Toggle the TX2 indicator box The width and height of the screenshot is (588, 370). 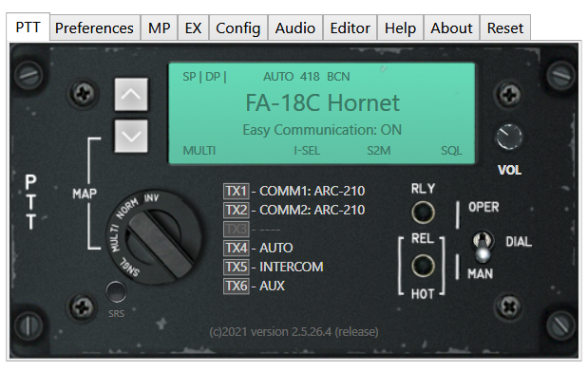[237, 210]
